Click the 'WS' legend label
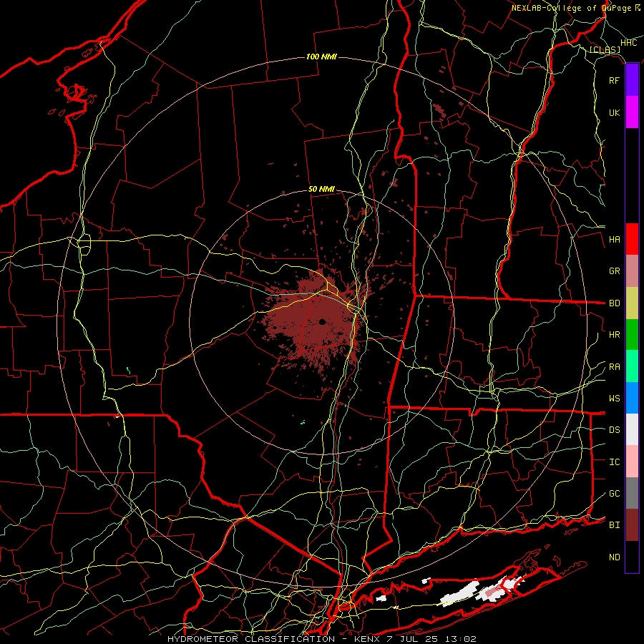 pos(615,399)
